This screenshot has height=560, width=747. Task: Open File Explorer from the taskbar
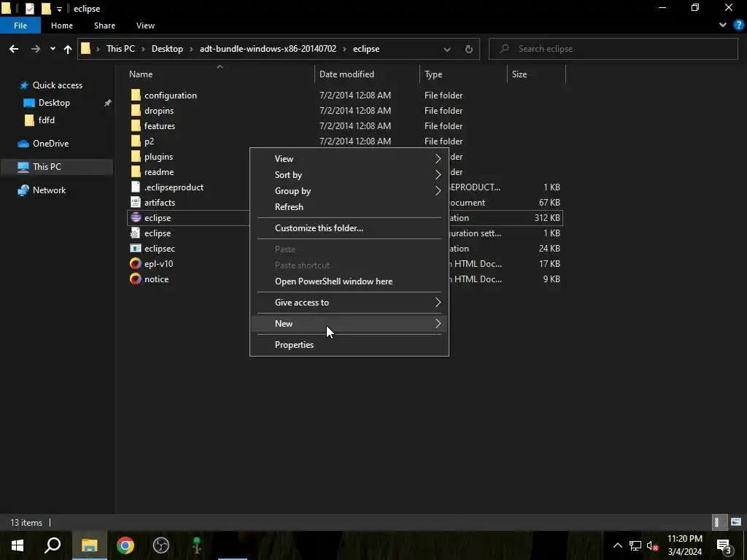click(x=89, y=545)
